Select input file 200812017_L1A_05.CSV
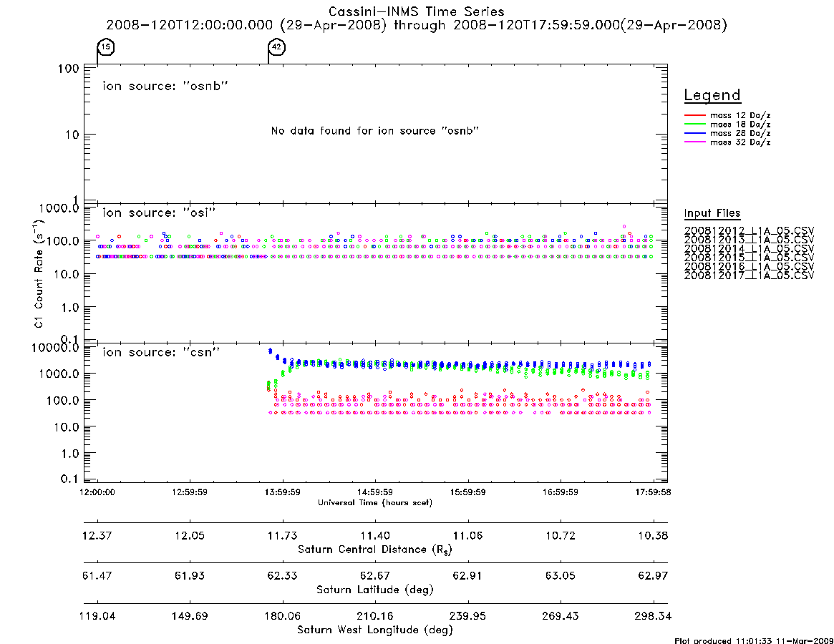 (x=749, y=275)
